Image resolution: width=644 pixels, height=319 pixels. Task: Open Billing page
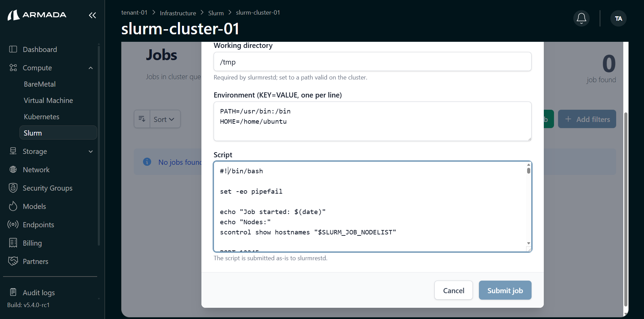click(x=32, y=243)
